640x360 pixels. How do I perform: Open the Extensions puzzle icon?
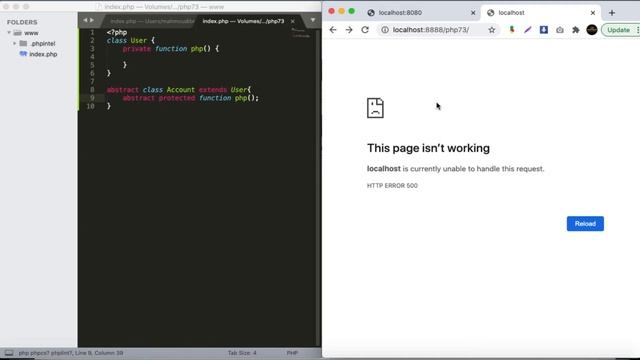point(576,30)
